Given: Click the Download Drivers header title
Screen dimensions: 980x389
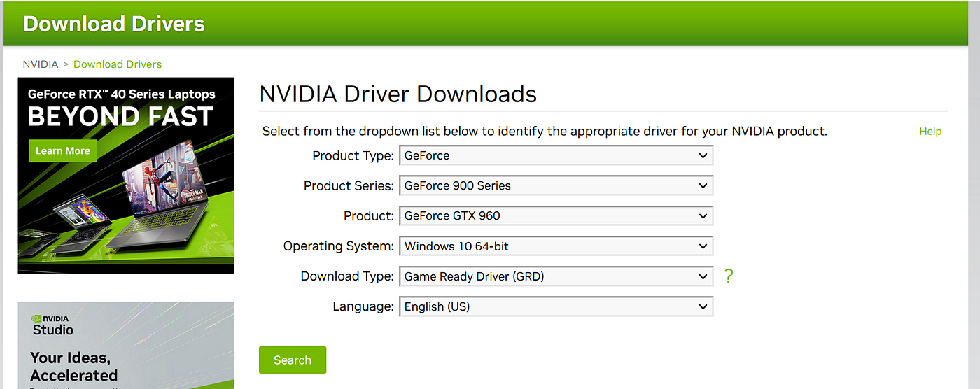Looking at the screenshot, I should coord(114,24).
